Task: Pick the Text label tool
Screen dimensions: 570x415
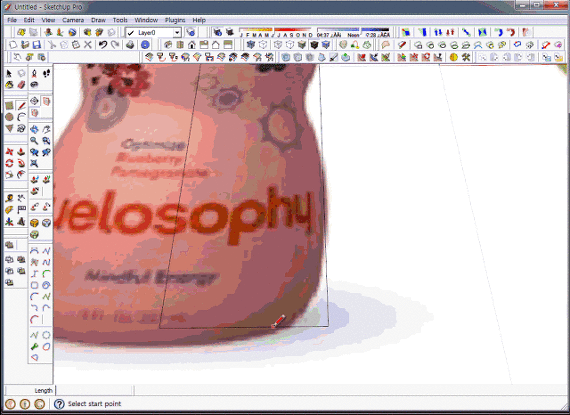Action: click(21, 210)
